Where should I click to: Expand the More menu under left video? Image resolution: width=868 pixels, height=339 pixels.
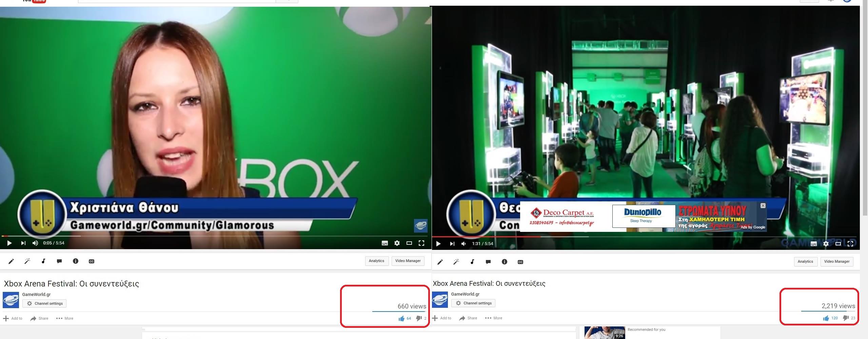coord(65,318)
